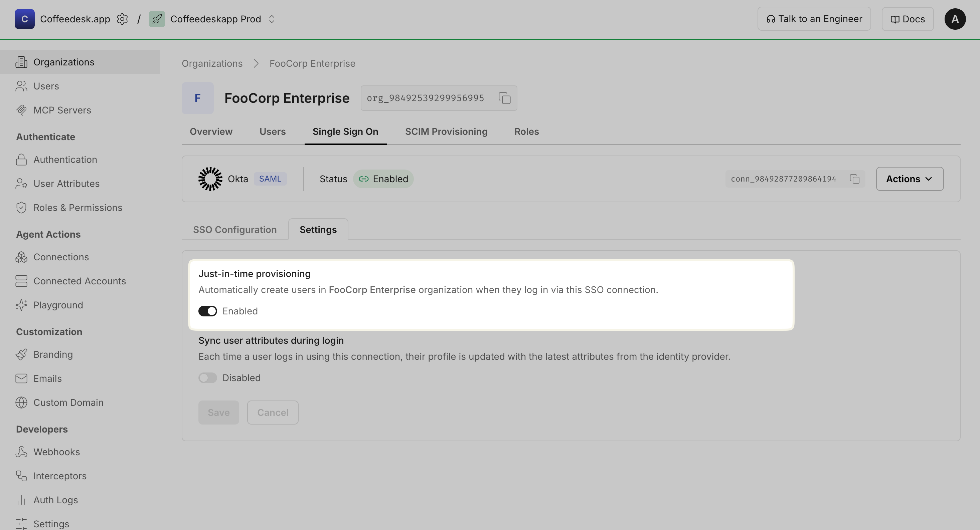Click the user avatar labeled A
This screenshot has height=530, width=980.
coord(955,19)
